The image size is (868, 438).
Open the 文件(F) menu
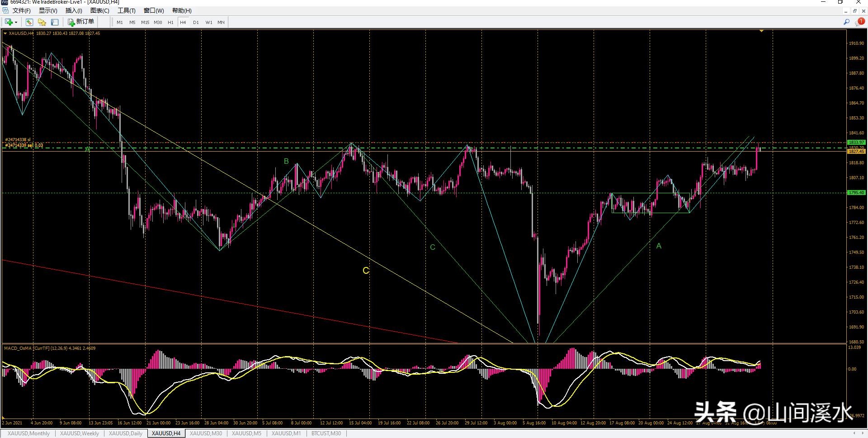click(21, 10)
